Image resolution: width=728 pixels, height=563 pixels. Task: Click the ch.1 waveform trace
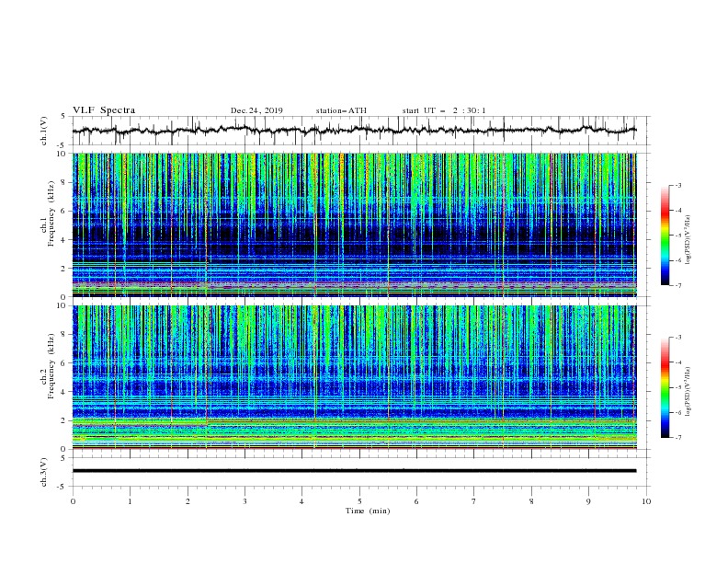[354, 131]
